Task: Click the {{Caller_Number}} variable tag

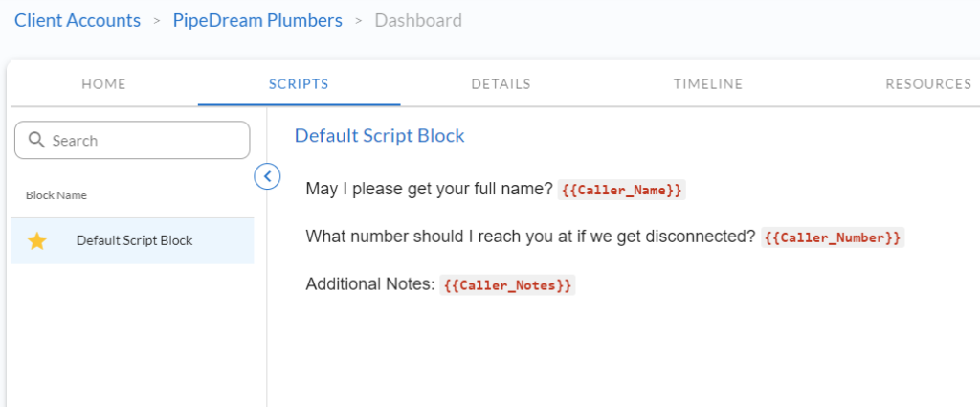Action: point(833,237)
